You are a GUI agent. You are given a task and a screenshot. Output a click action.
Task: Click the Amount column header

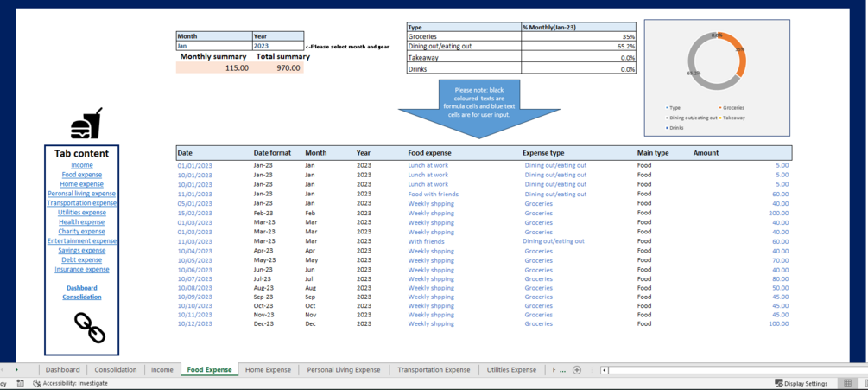click(x=706, y=153)
